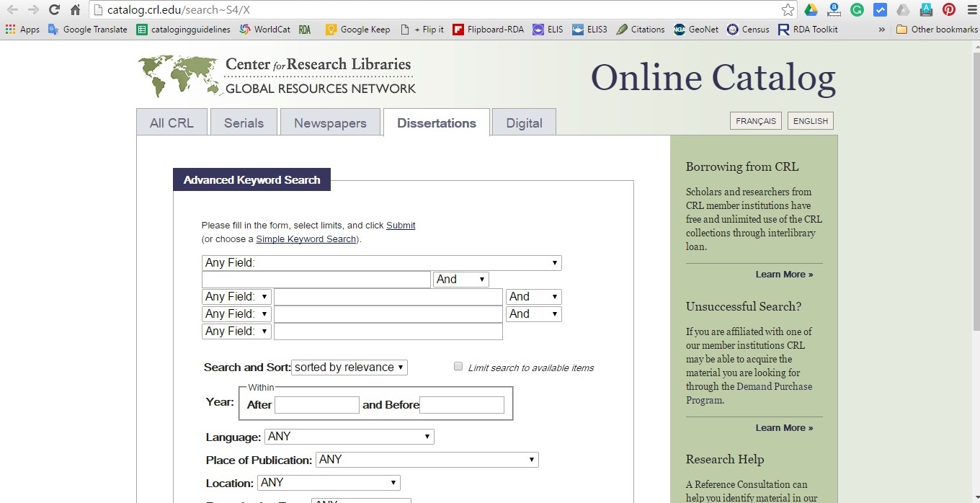Open fourth row Any Field dropdown
980x503 pixels.
pos(236,331)
